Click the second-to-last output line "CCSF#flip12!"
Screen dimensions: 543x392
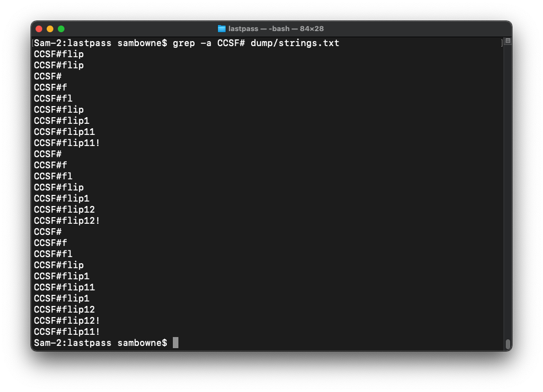click(67, 320)
